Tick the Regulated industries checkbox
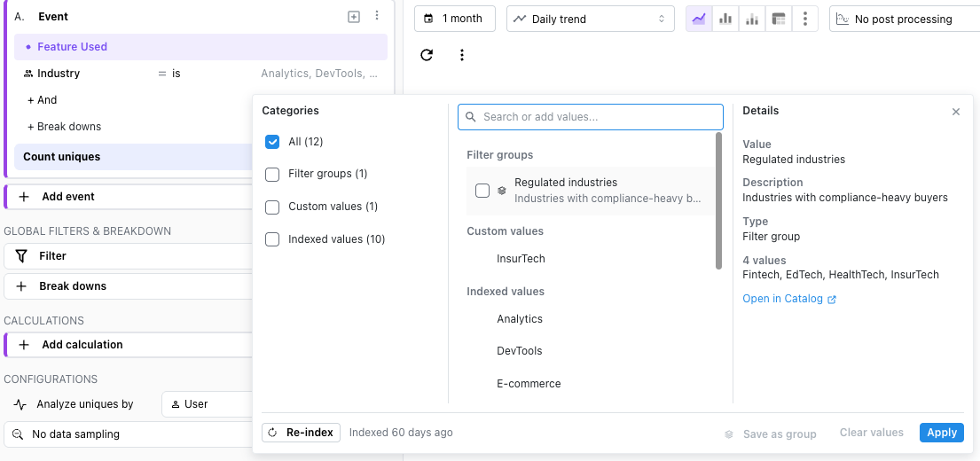Image resolution: width=980 pixels, height=461 pixels. [482, 191]
